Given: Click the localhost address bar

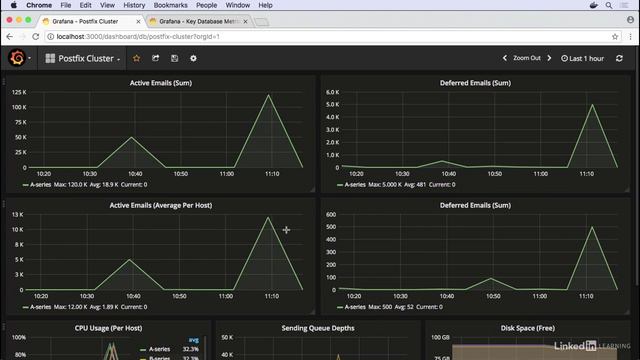Looking at the screenshot, I should (333, 37).
